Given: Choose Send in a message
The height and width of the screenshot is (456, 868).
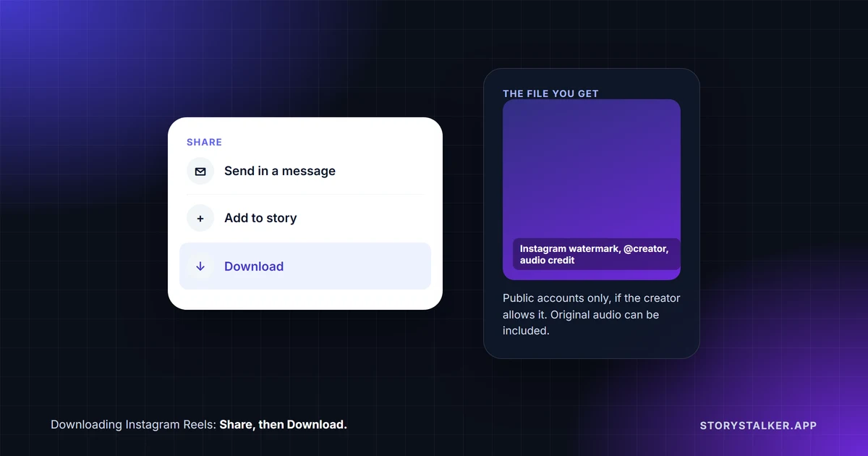Looking at the screenshot, I should tap(305, 172).
